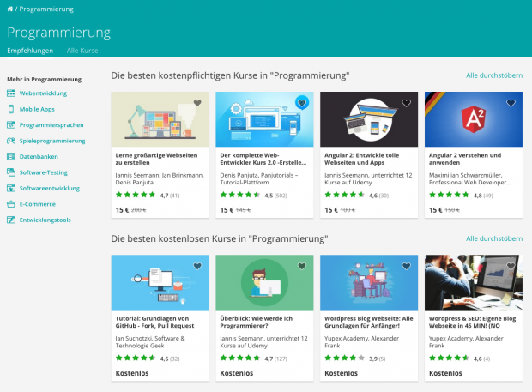Image resolution: width=532 pixels, height=392 pixels.
Task: Select the Empfehlungen tab
Action: [30, 51]
